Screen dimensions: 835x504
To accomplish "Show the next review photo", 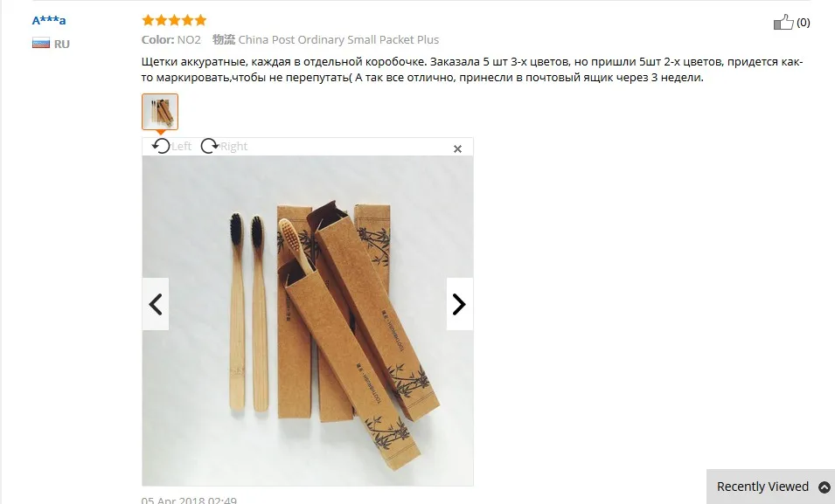I will coord(460,305).
